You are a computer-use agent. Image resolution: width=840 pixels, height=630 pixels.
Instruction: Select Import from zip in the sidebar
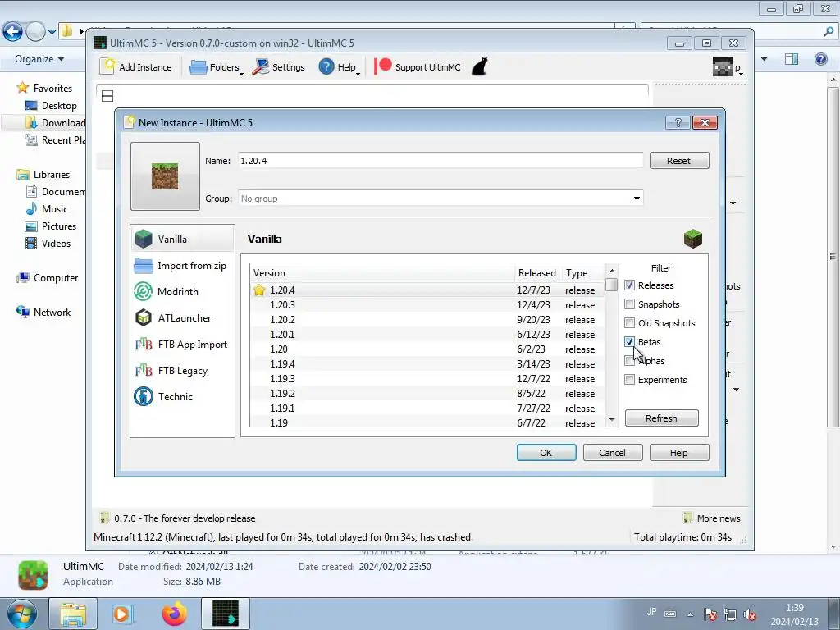(183, 266)
